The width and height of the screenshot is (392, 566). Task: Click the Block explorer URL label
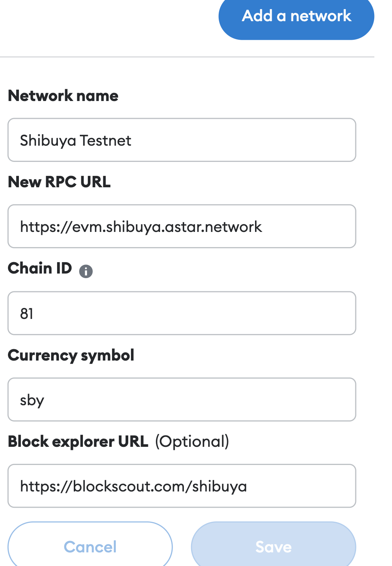pos(78,442)
